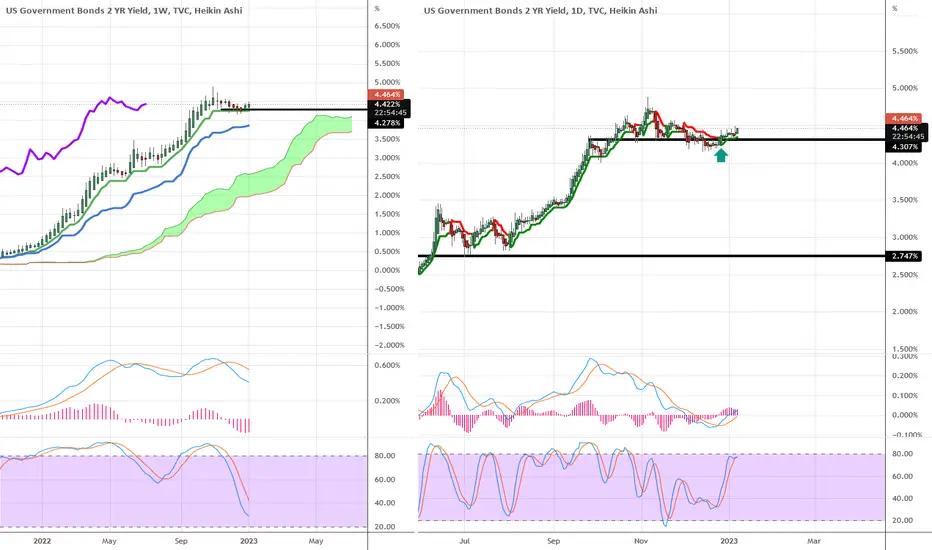Click the weekly chart title with 1W timeframe
Screen dimensions: 932x550
[x=124, y=10]
